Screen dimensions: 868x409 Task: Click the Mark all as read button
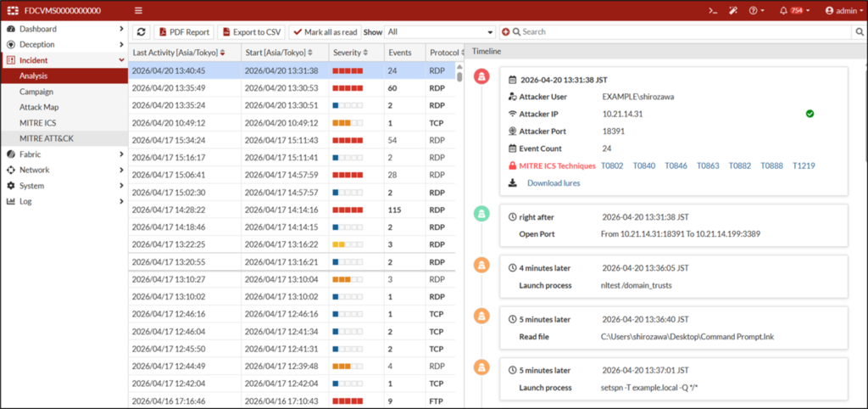click(325, 32)
